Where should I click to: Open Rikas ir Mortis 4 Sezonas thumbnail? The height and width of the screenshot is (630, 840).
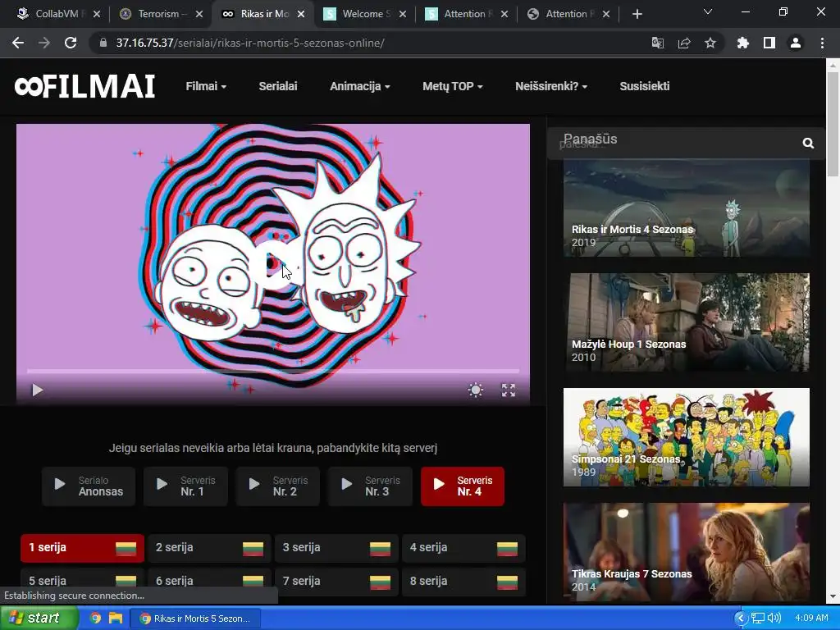(687, 208)
